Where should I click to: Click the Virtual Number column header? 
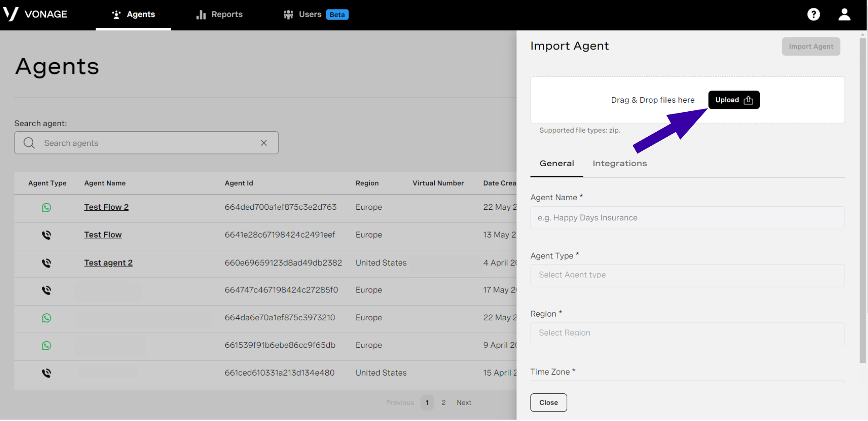tap(438, 183)
